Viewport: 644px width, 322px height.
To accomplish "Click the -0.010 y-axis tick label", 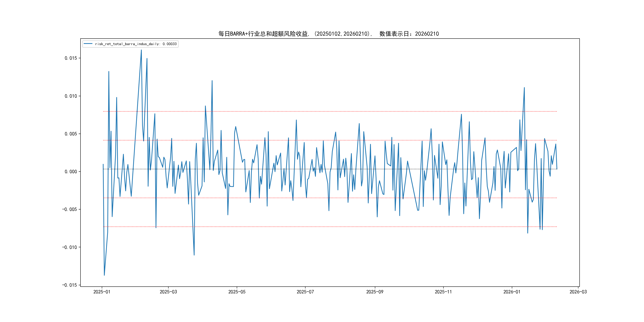I will [70, 247].
